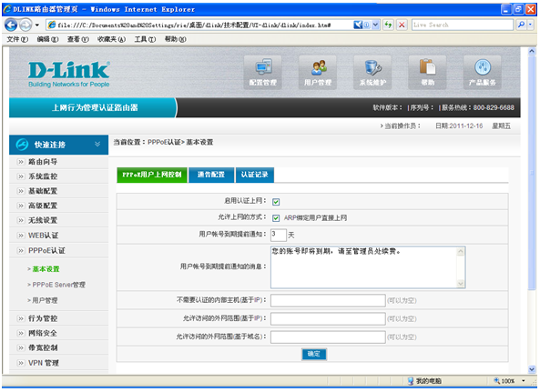This screenshot has width=540, height=392.
Task: Select the PPPoE用户上网控制 tab
Action: click(152, 175)
